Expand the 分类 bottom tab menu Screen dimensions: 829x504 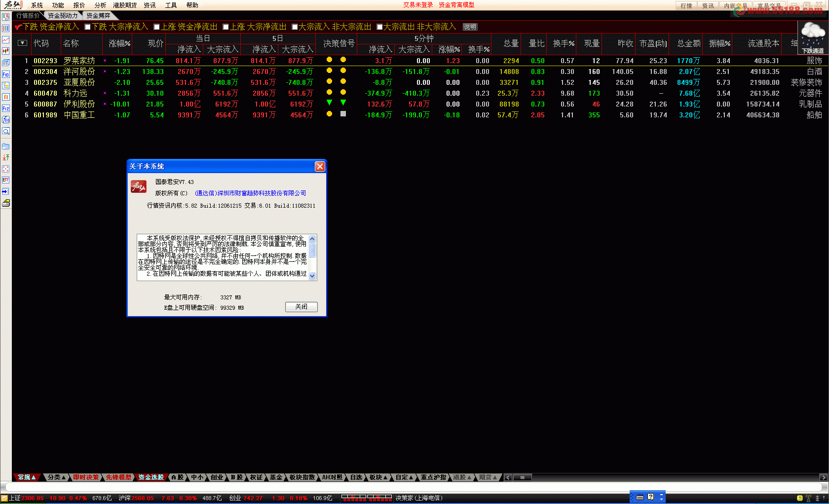[x=56, y=477]
